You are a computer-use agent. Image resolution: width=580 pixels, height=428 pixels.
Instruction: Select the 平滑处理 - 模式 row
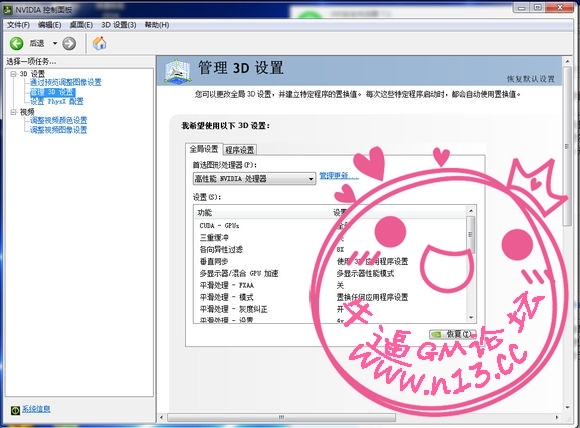pos(331,297)
